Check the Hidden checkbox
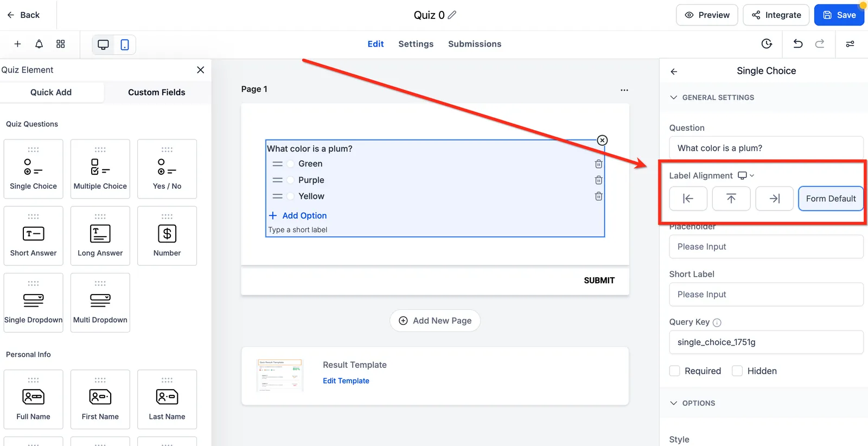Viewport: 868px width, 446px height. (x=737, y=371)
